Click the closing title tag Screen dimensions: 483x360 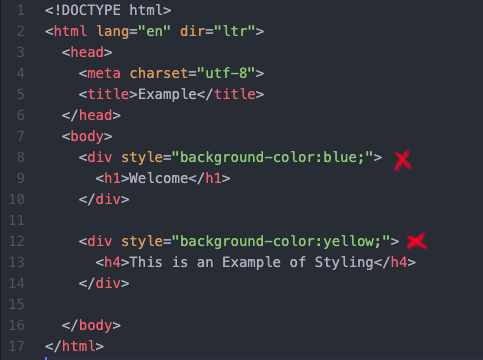point(230,94)
